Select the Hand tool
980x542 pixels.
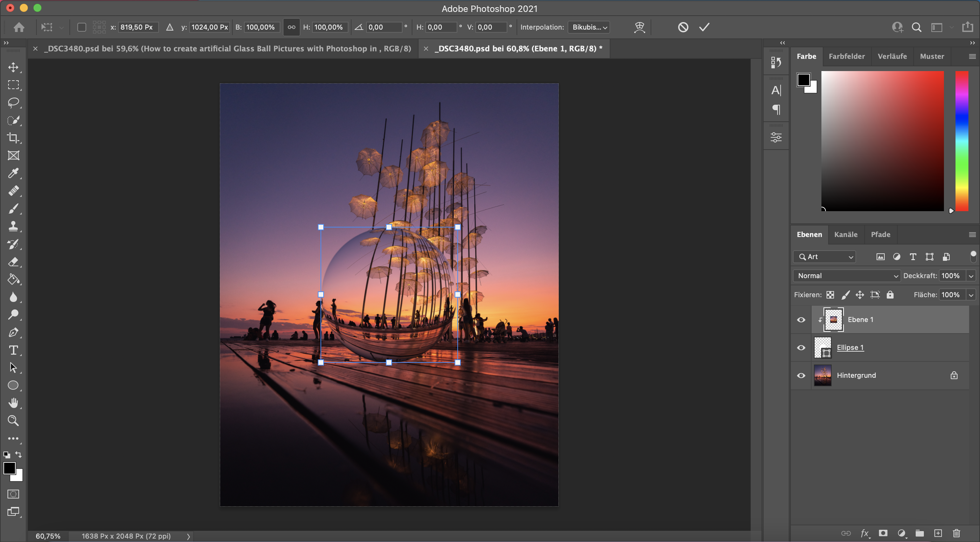point(13,403)
